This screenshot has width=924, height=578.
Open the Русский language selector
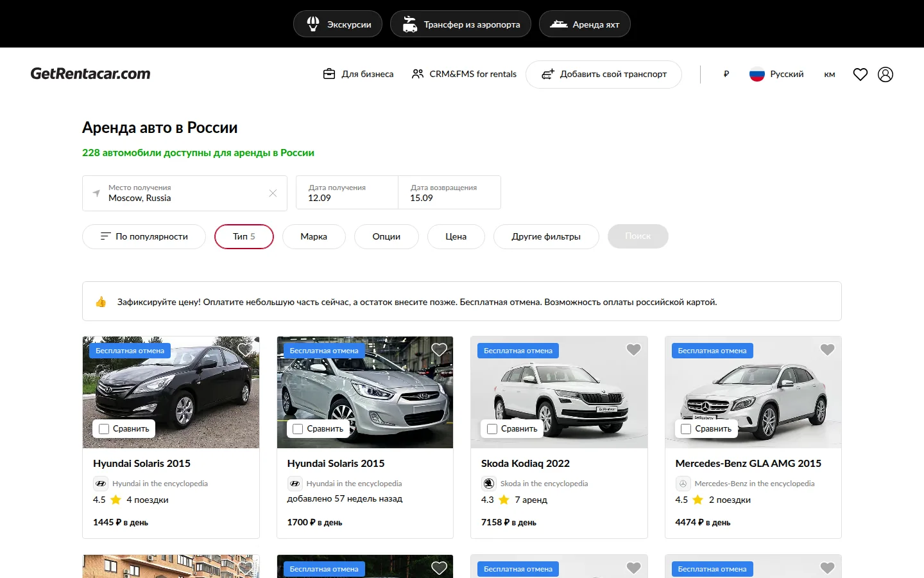[776, 74]
